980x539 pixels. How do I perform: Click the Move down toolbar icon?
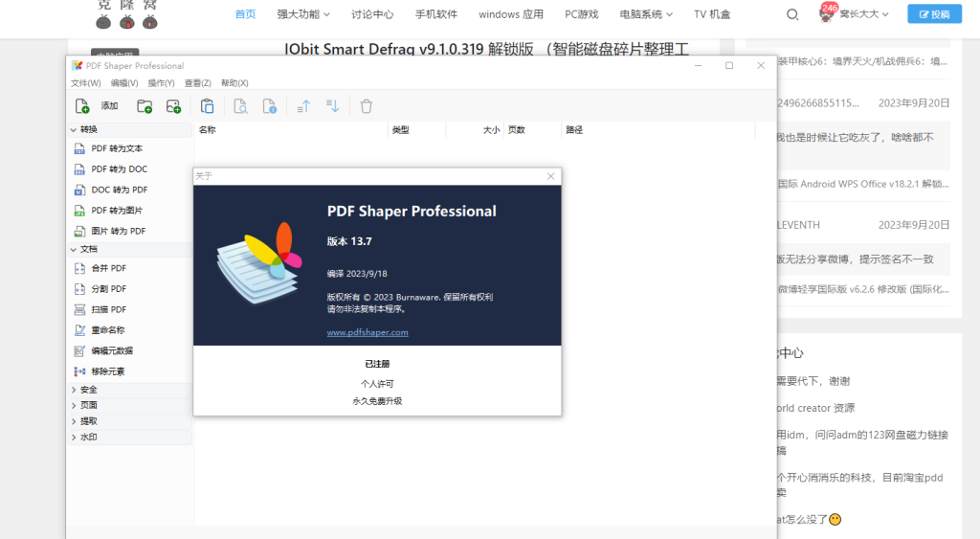(x=332, y=106)
